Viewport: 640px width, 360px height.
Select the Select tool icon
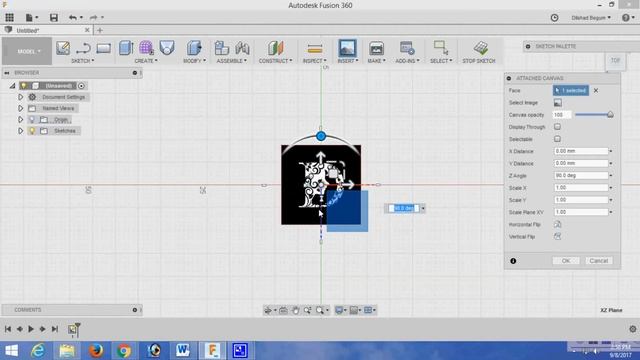(x=440, y=48)
